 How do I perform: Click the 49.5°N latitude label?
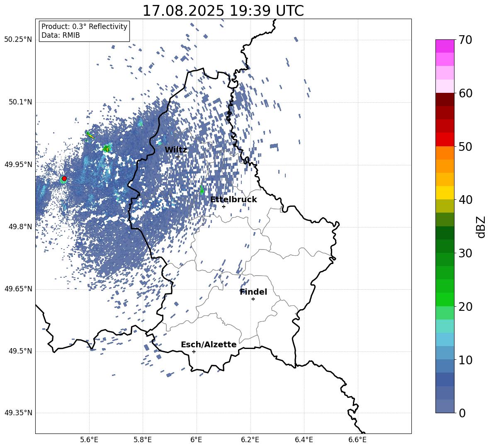pyautogui.click(x=20, y=351)
